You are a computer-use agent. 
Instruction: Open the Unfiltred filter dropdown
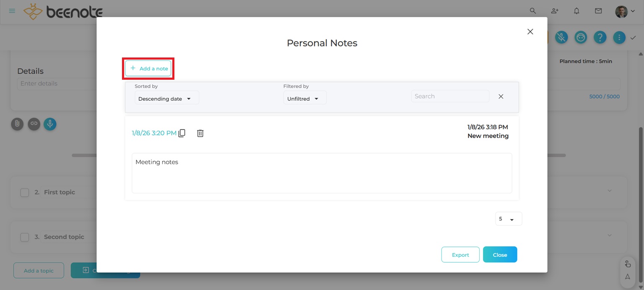[x=304, y=99]
